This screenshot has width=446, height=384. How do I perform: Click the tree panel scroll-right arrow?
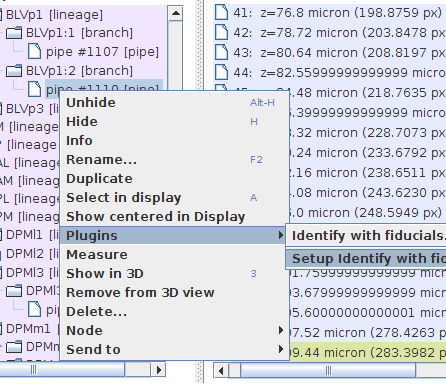point(159,370)
